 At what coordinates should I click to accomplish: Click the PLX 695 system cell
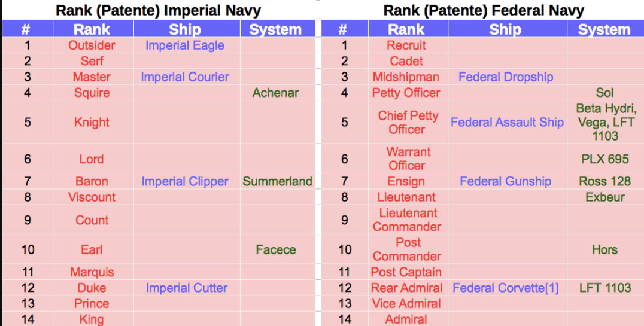point(605,159)
